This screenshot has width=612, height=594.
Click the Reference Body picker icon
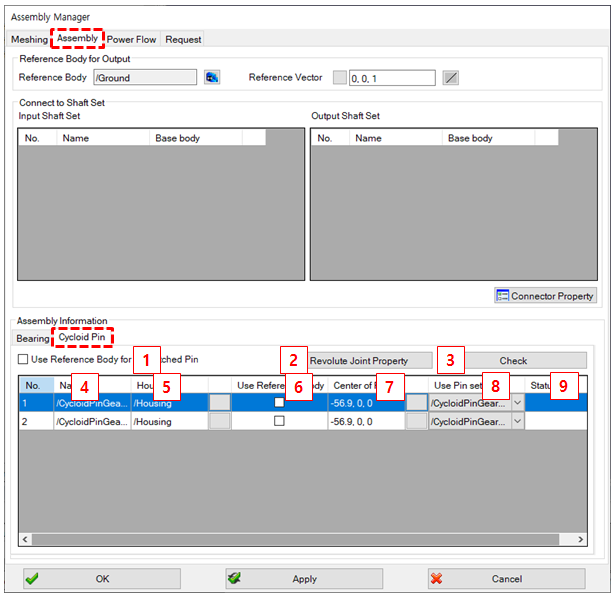coord(212,77)
